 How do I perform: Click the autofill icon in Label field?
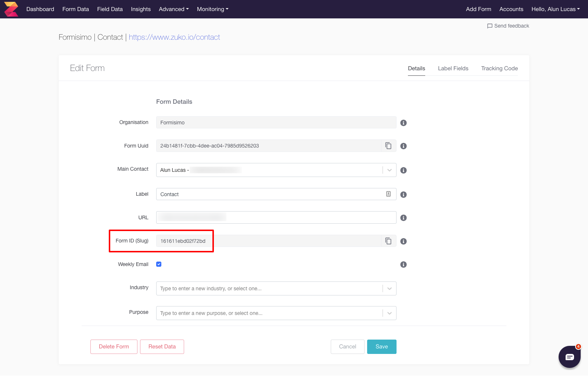388,194
